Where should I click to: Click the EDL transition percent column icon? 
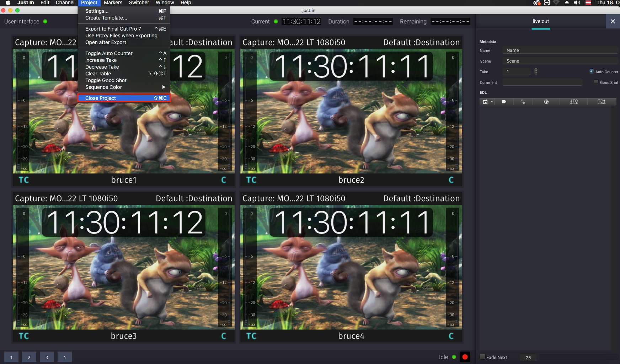(x=523, y=102)
